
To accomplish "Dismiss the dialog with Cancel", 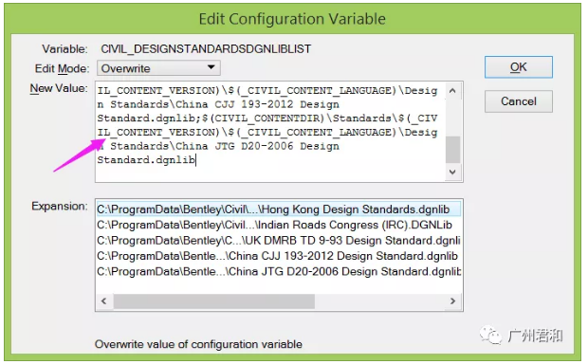I will (x=518, y=101).
